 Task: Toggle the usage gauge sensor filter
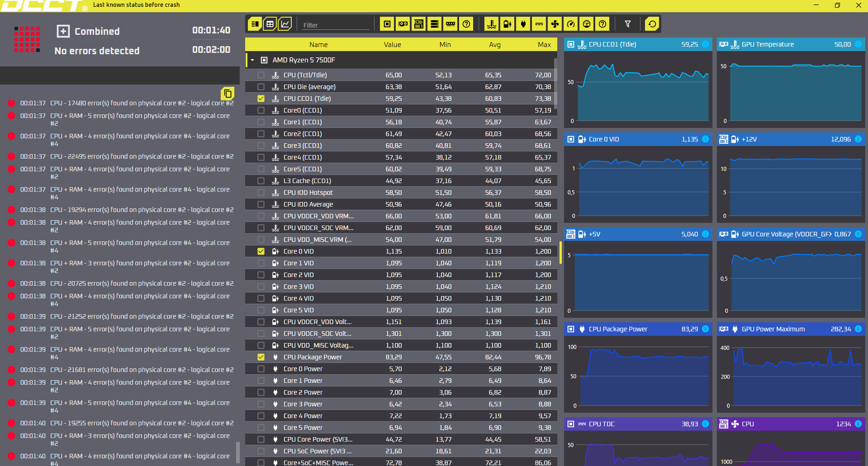click(587, 24)
